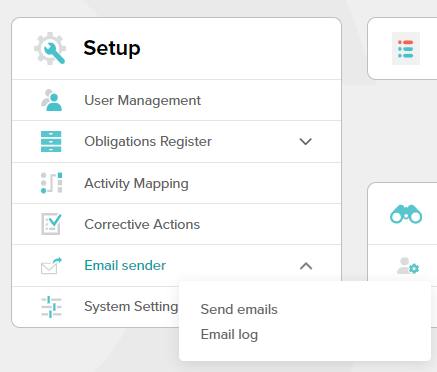Click the user with gear icon

tap(408, 266)
